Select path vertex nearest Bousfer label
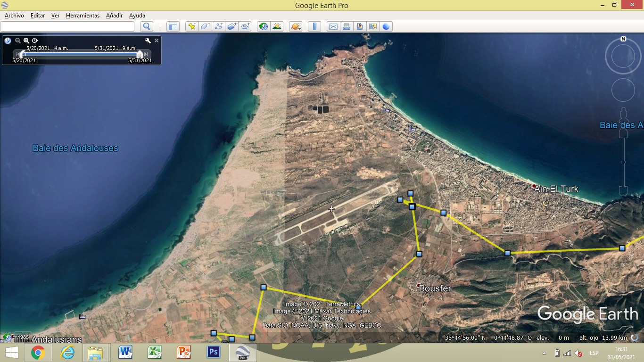 419,254
